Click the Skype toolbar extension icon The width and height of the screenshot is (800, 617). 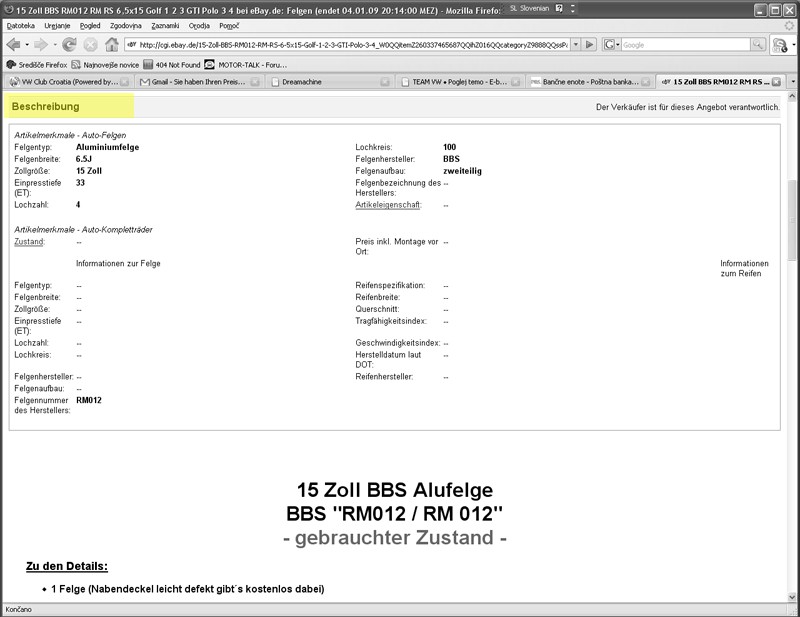coord(780,45)
